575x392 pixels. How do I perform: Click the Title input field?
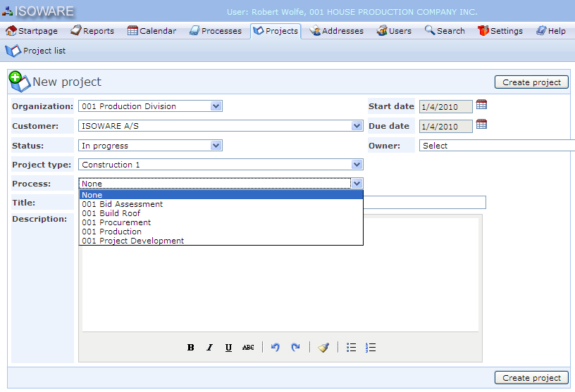424,202
